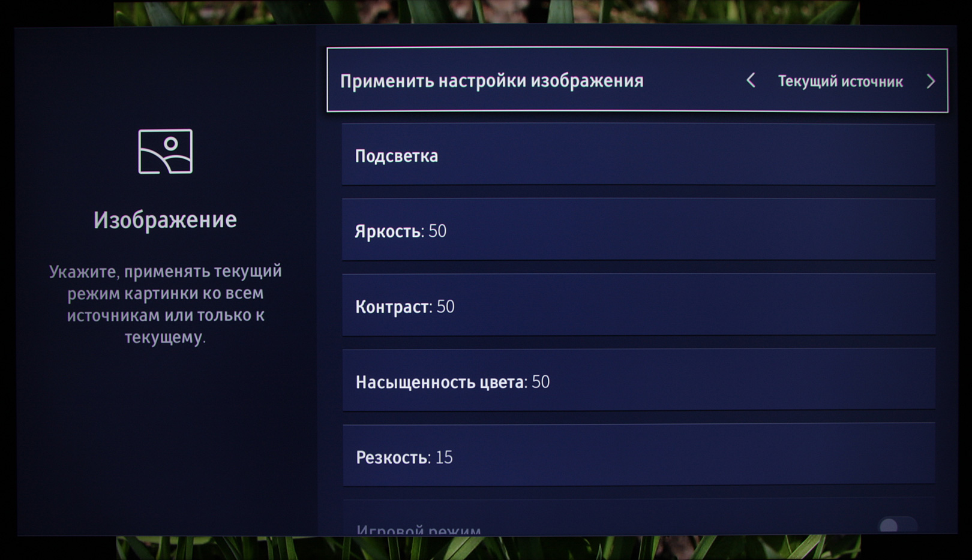Open the Резкость: 15 setting
The width and height of the screenshot is (972, 560).
638,456
